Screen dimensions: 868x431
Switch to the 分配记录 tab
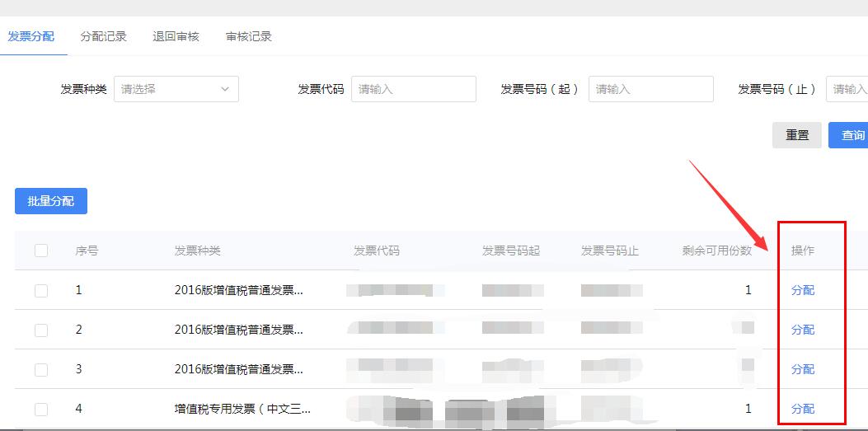pos(103,36)
